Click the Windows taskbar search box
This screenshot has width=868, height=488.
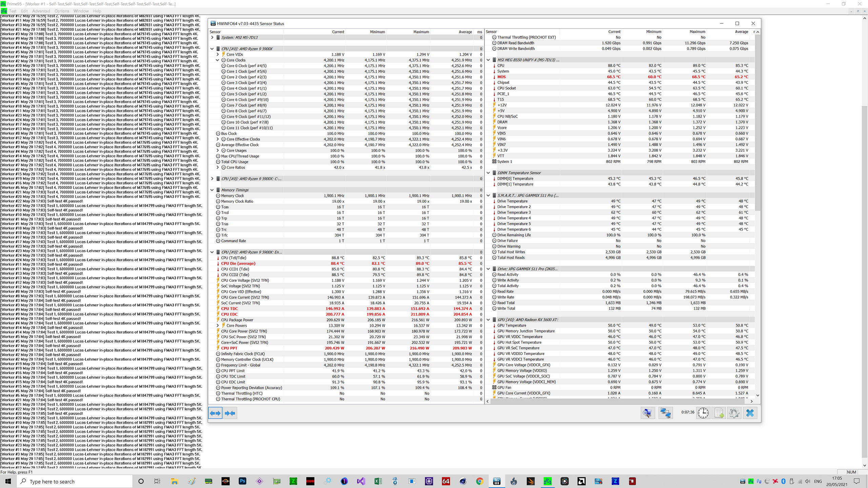coord(75,482)
